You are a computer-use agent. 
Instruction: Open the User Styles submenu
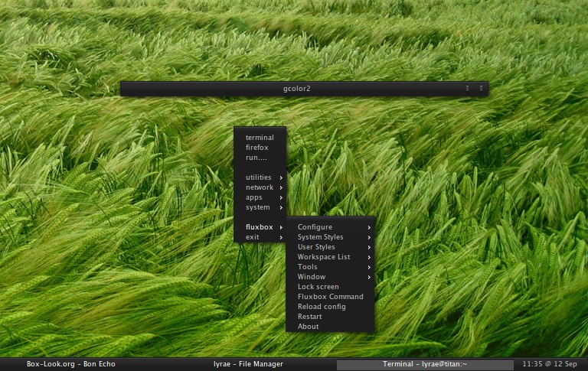(331, 247)
